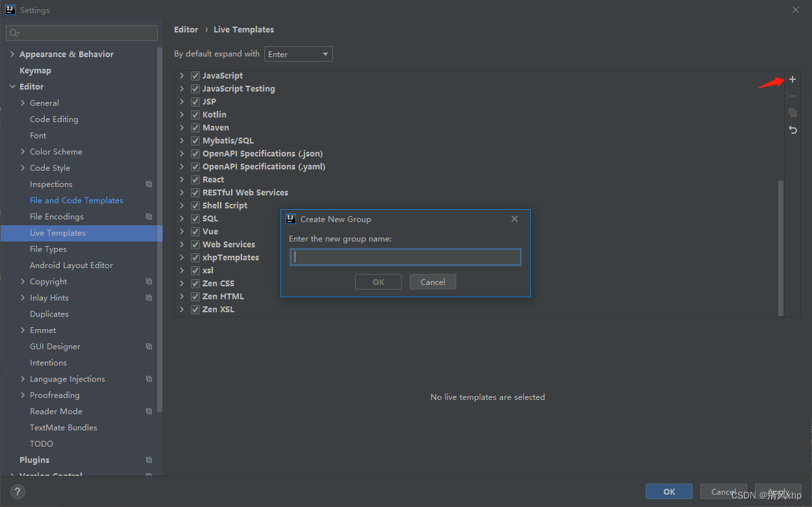Expand the Color Scheme settings node
The height and width of the screenshot is (507, 812).
coord(23,152)
